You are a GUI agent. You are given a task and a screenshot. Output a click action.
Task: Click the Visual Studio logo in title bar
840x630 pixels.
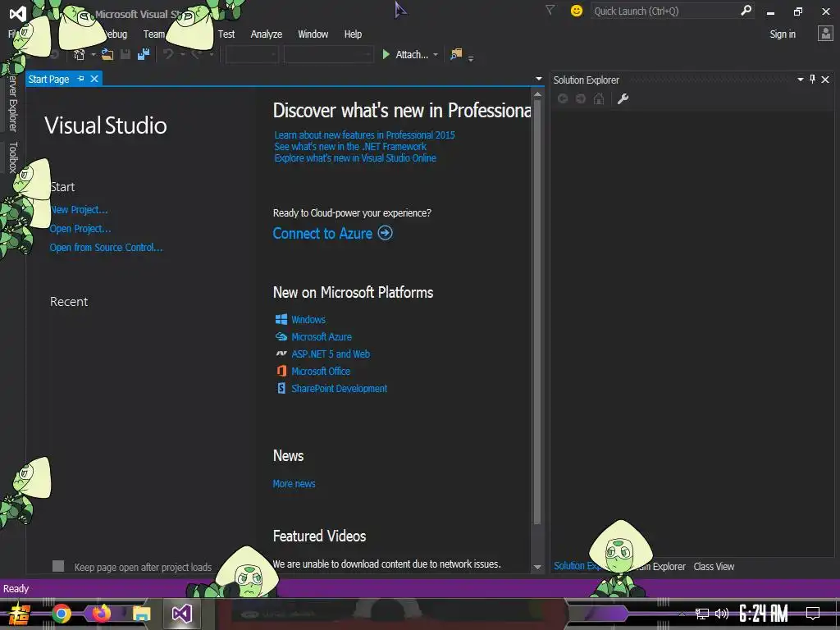click(x=18, y=13)
